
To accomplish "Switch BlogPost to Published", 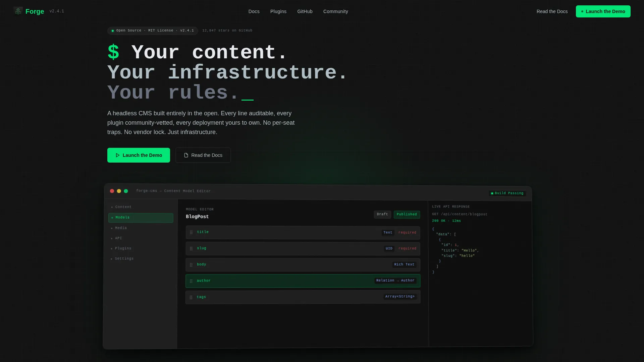I will (407, 215).
